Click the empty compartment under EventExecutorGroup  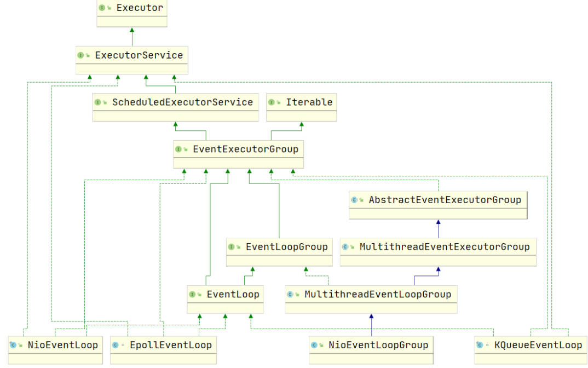(x=238, y=163)
